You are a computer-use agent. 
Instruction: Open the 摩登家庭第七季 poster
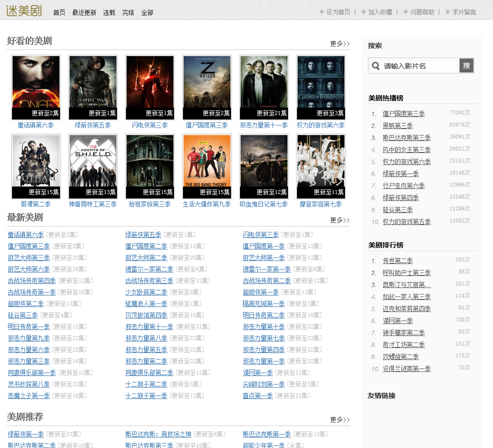click(x=320, y=166)
